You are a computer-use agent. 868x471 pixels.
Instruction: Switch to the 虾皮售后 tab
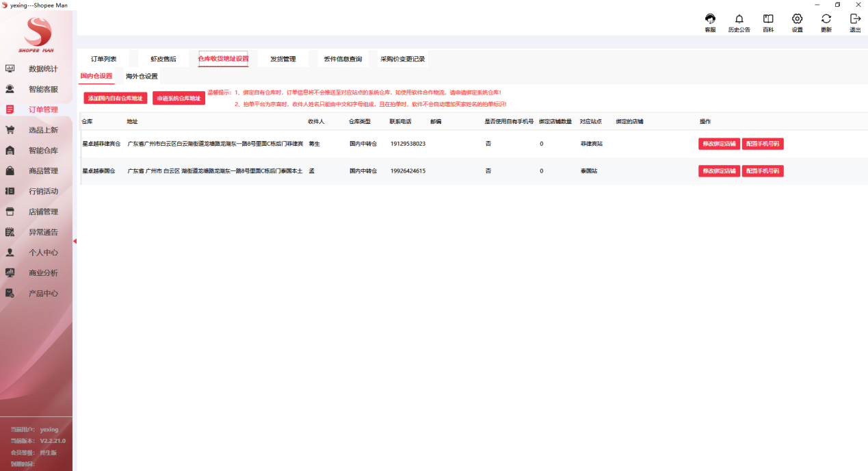pos(162,59)
